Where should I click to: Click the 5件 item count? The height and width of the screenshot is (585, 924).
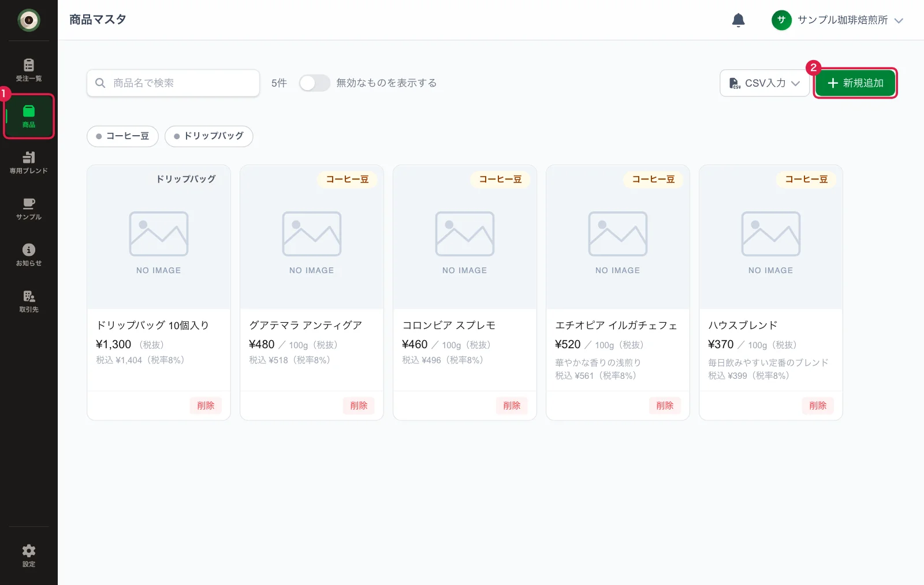[x=279, y=83]
